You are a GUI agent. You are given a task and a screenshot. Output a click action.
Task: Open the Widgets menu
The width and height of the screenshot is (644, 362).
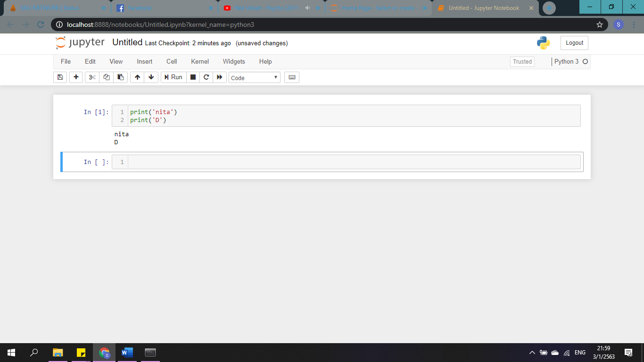(x=234, y=62)
